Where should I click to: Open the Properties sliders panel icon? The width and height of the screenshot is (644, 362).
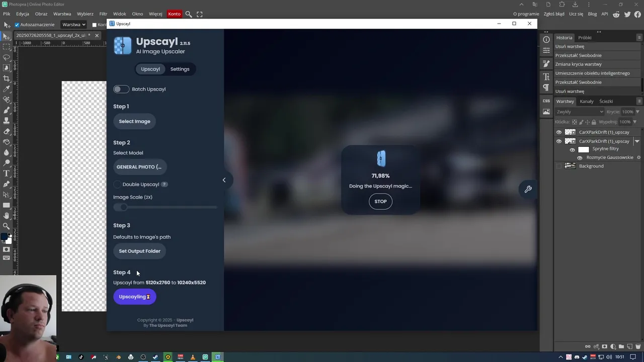pyautogui.click(x=546, y=51)
